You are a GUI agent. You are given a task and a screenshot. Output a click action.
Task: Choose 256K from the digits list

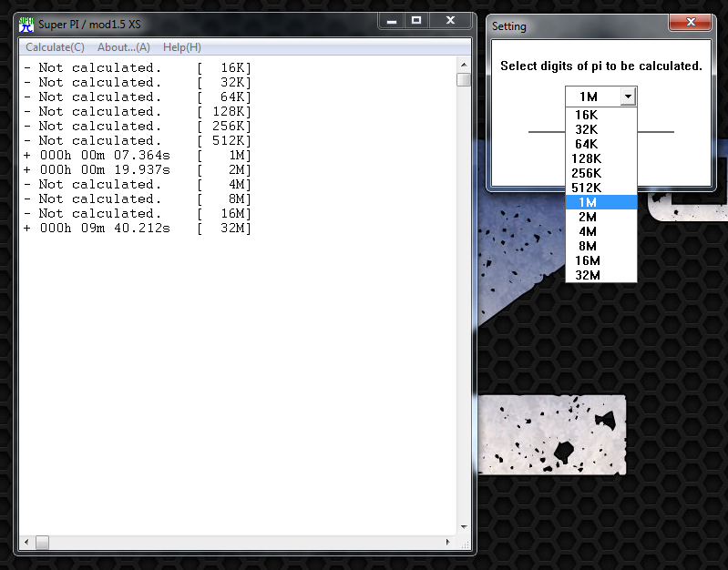[600, 173]
